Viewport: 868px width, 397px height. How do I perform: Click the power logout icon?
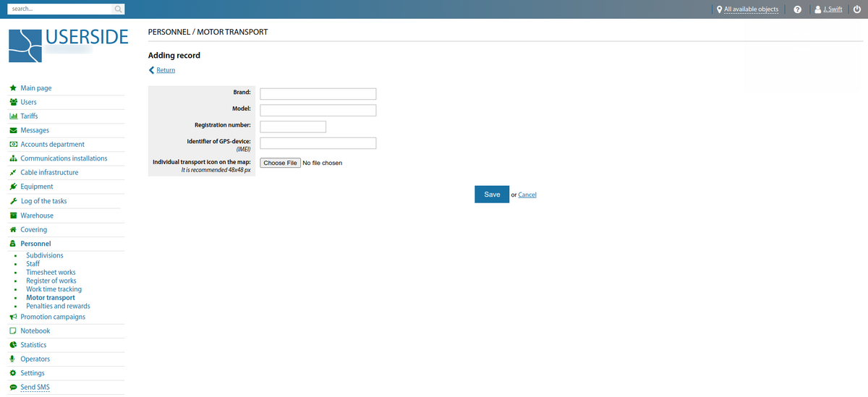[857, 9]
